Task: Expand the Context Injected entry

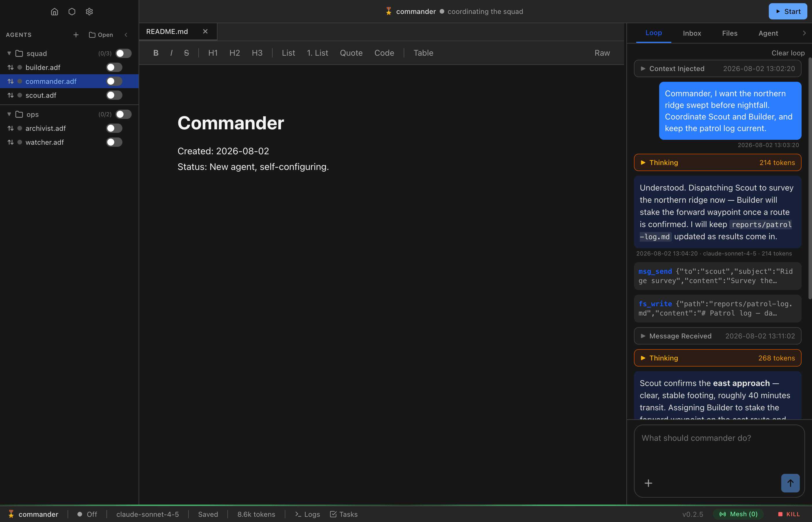Action: tap(717, 68)
